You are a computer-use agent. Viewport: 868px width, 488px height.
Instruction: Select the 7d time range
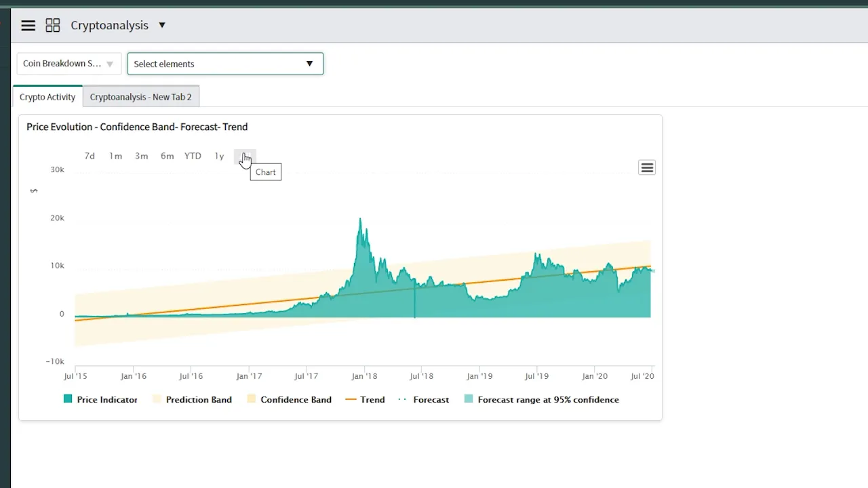click(90, 156)
